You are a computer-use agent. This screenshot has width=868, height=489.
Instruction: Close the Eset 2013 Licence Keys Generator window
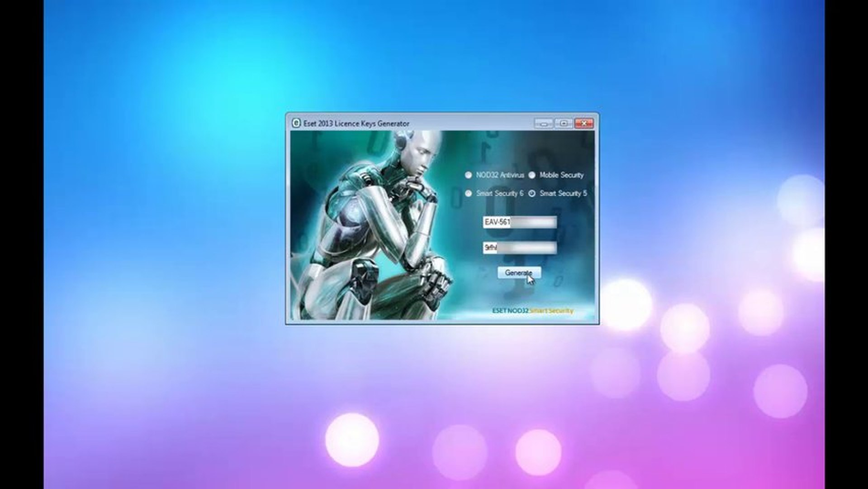(x=583, y=123)
